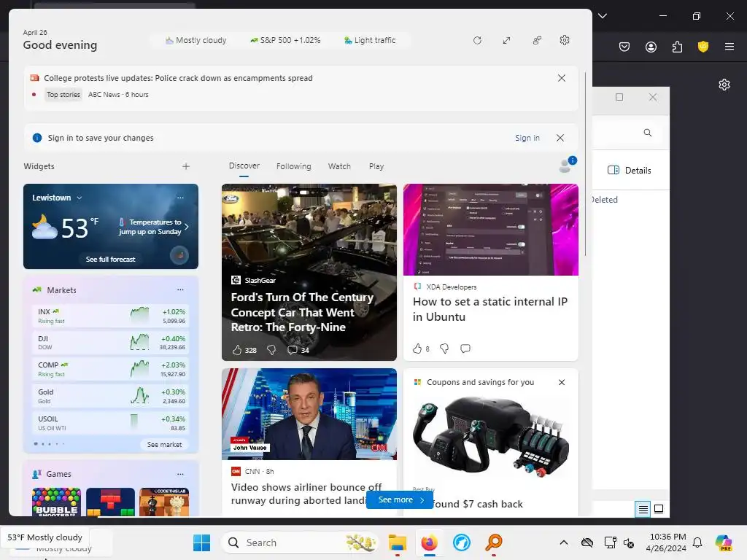Select the Gold market row
Viewport: 747px width, 560px height.
coord(111,396)
